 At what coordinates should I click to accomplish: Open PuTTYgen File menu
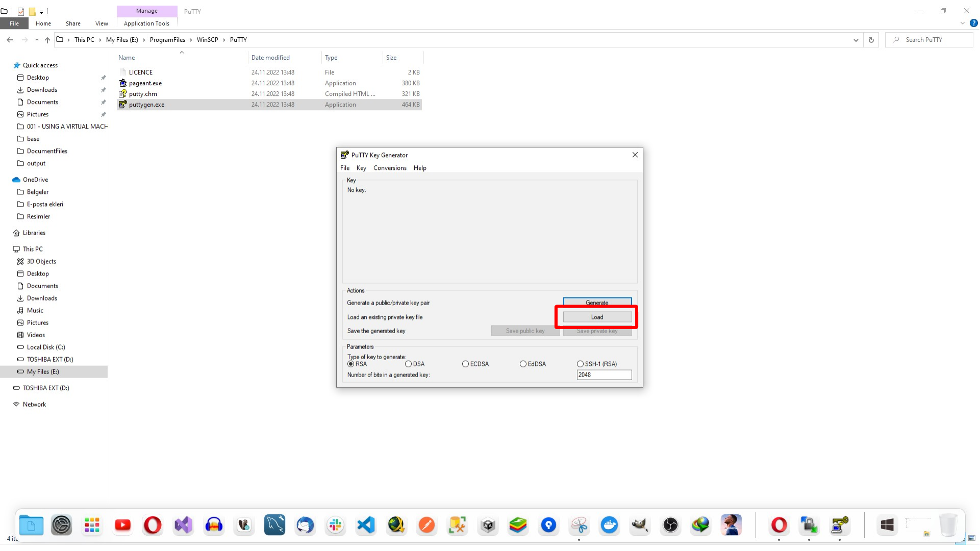click(x=345, y=168)
